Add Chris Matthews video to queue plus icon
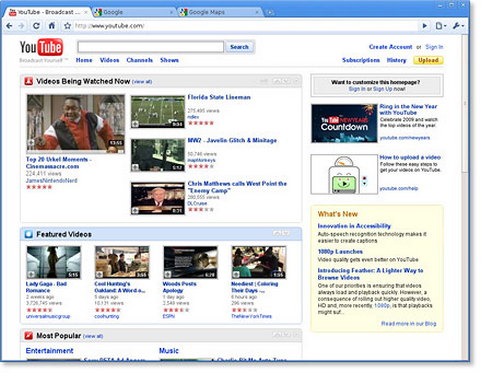481x373 pixels. 135,210
